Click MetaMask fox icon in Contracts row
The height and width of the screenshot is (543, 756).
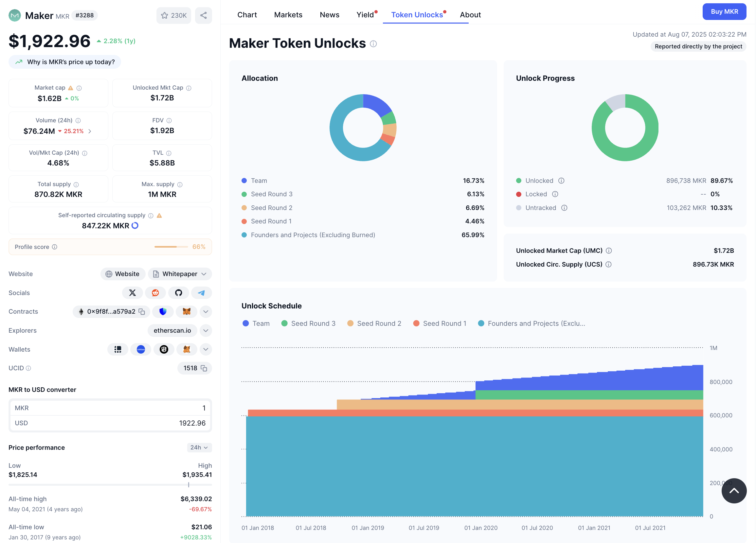pyautogui.click(x=187, y=312)
